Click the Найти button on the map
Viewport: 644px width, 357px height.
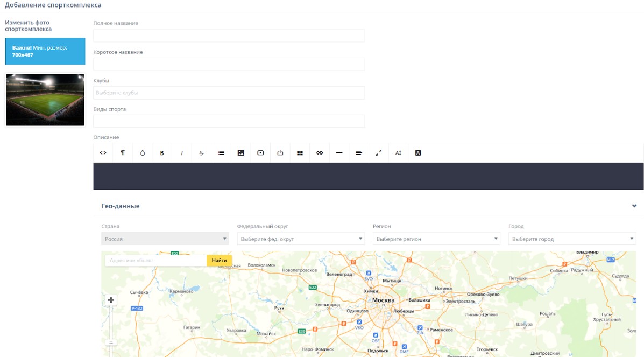point(220,261)
